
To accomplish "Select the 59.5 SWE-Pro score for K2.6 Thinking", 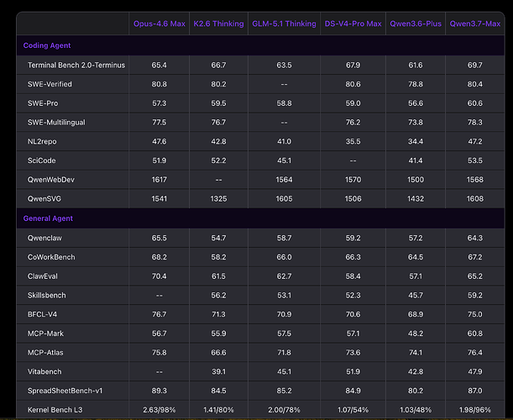I will (218, 103).
